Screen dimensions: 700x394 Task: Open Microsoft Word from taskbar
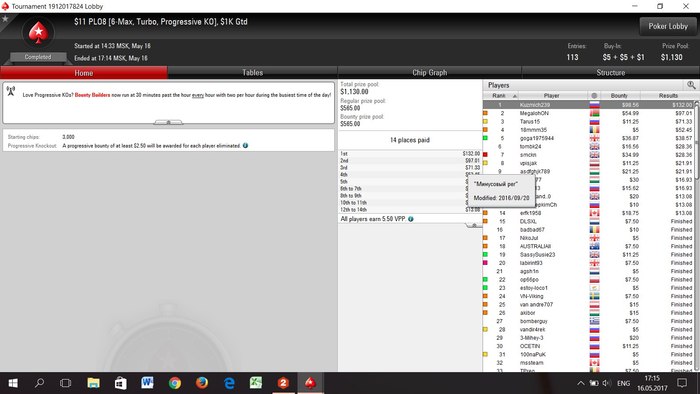coord(147,383)
